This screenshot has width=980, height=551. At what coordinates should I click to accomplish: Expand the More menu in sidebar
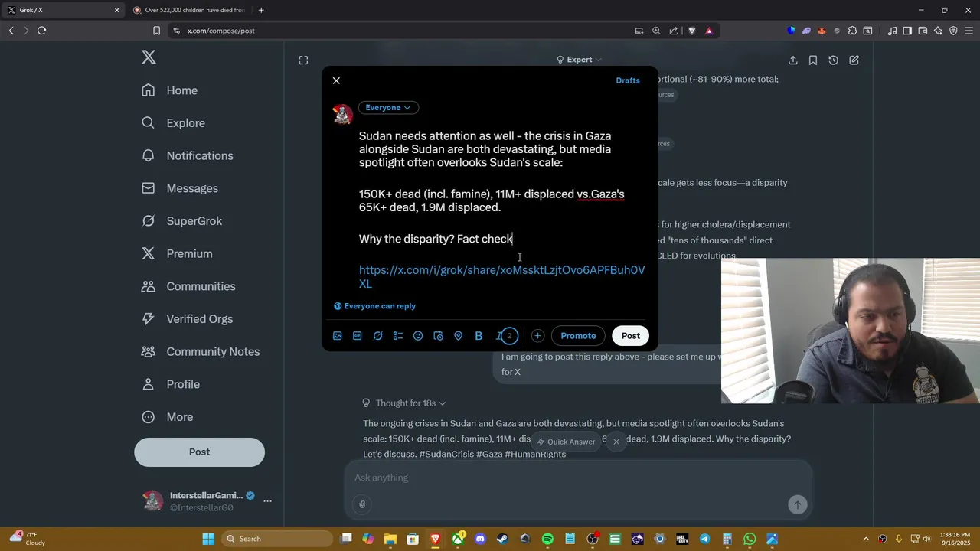(x=168, y=417)
